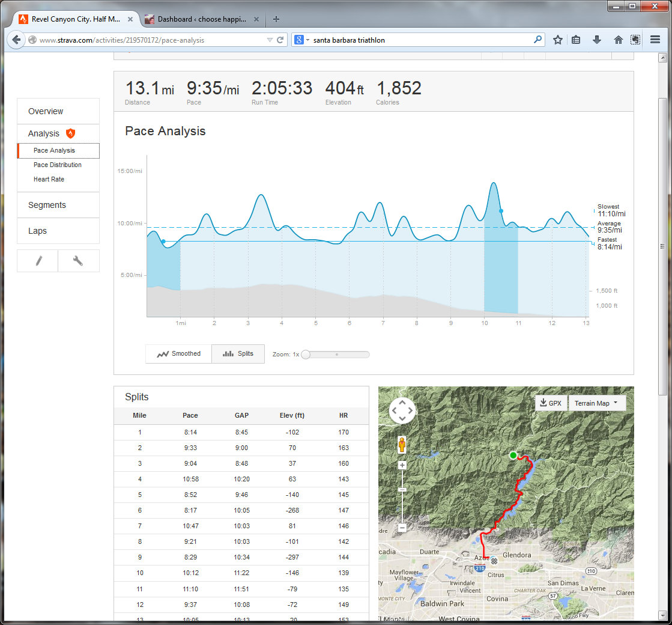Zoom in on the route map
The image size is (672, 625).
pos(402,465)
